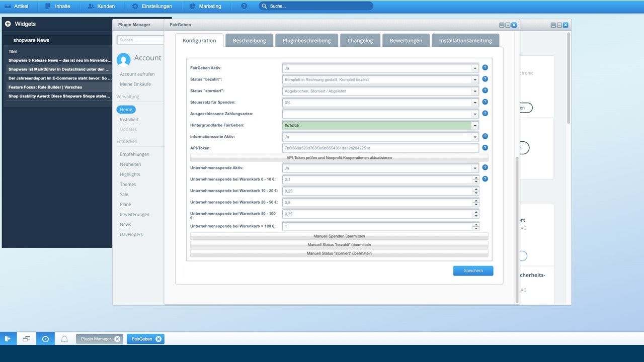644x362 pixels.
Task: Open help for Warenkorb 0 - 10 € row
Action: click(485, 179)
